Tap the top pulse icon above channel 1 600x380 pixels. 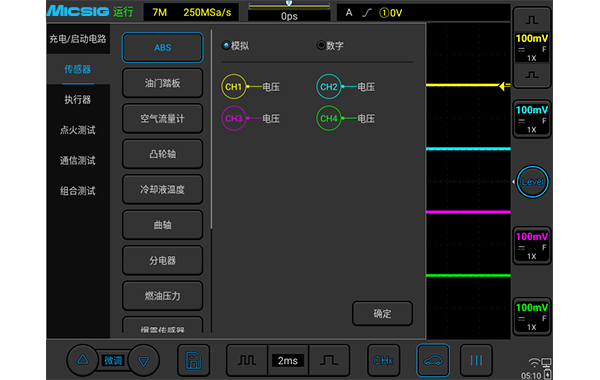(x=532, y=20)
